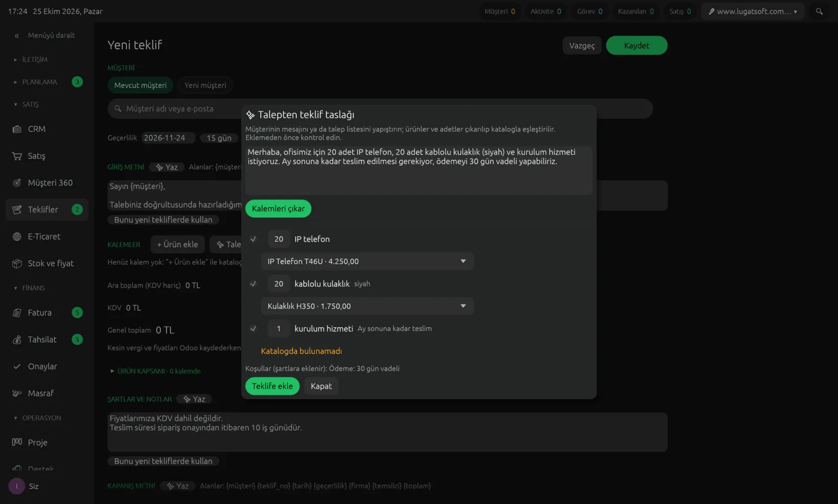The height and width of the screenshot is (504, 838).
Task: Expand the ÜRÜN KAPSAMI section
Action: (156, 371)
